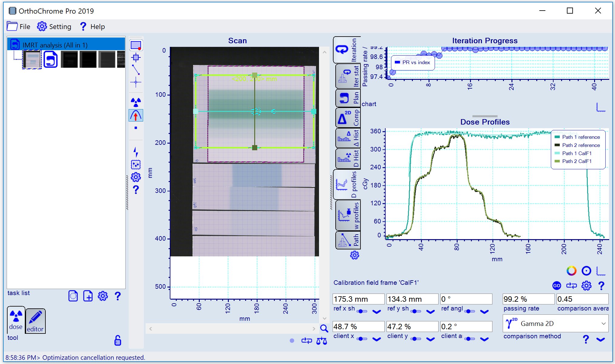
Task: Click the color wheel icon below Dose Profiles
Action: click(571, 271)
